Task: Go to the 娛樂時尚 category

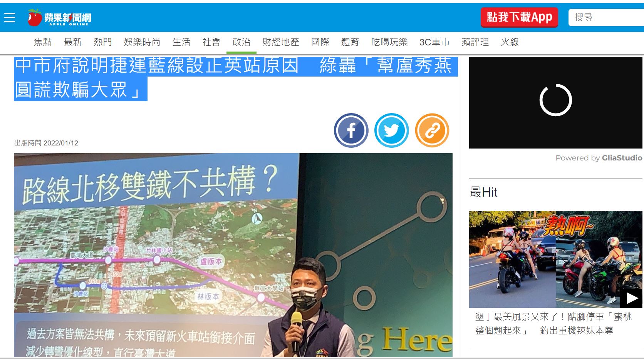Action: (x=142, y=42)
